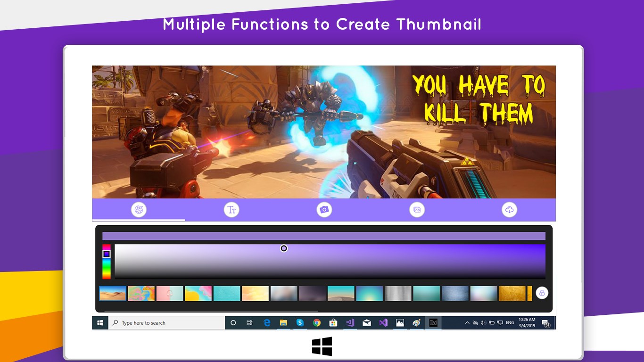Adjust the vertical rainbow hue slider
644x362 pixels.
[x=107, y=262]
